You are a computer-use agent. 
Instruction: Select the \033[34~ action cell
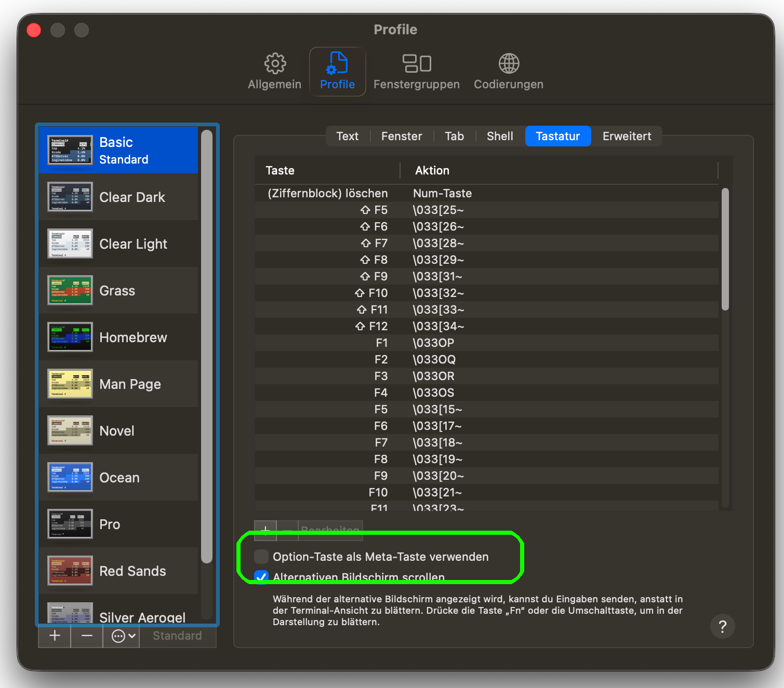438,326
